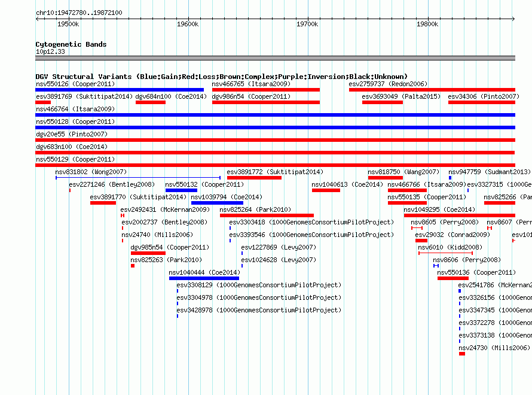The image size is (532, 395).
Task: Click the 10p12.33 cytogenetic band bar
Action: [275, 58]
